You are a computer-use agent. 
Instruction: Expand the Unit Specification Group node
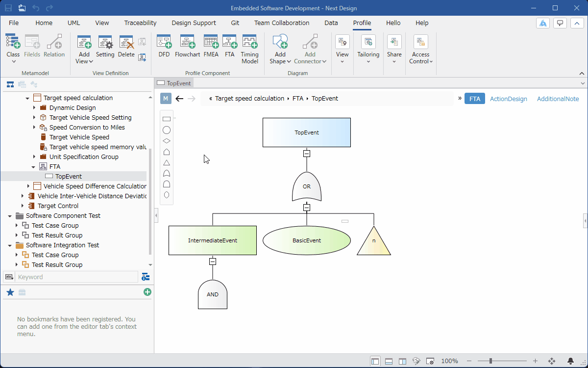[34, 157]
